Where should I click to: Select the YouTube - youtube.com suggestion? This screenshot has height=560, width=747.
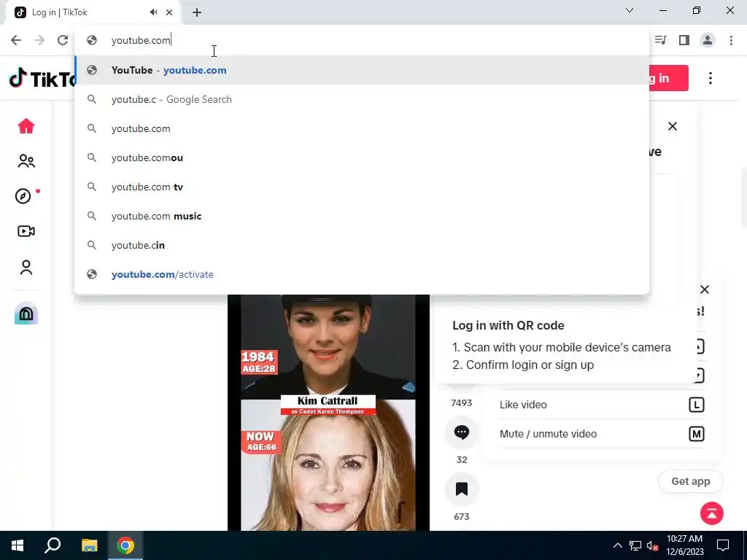(362, 70)
